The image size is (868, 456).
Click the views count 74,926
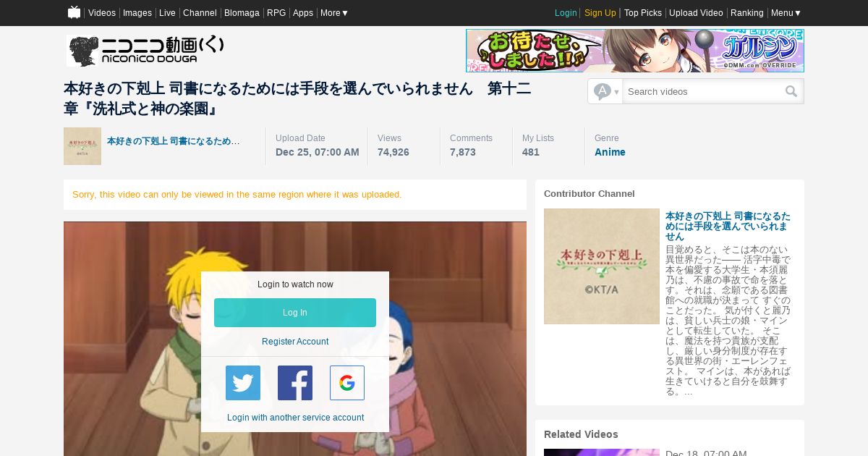pos(393,152)
